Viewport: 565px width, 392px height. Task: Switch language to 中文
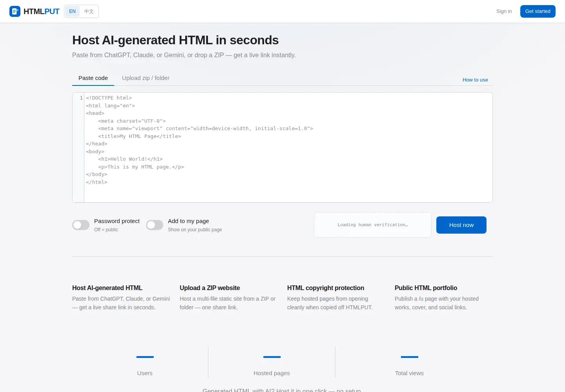89,11
